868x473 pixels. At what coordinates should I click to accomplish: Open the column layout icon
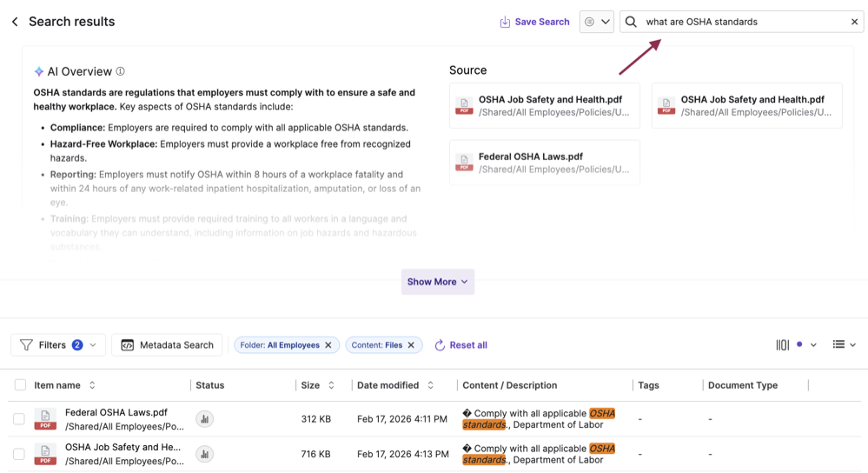click(783, 345)
